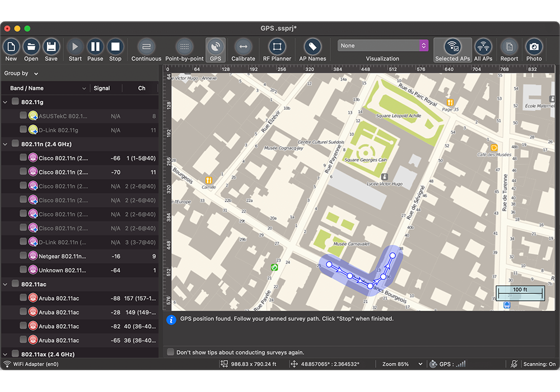
Task: Open the Group by dropdown
Action: point(21,73)
